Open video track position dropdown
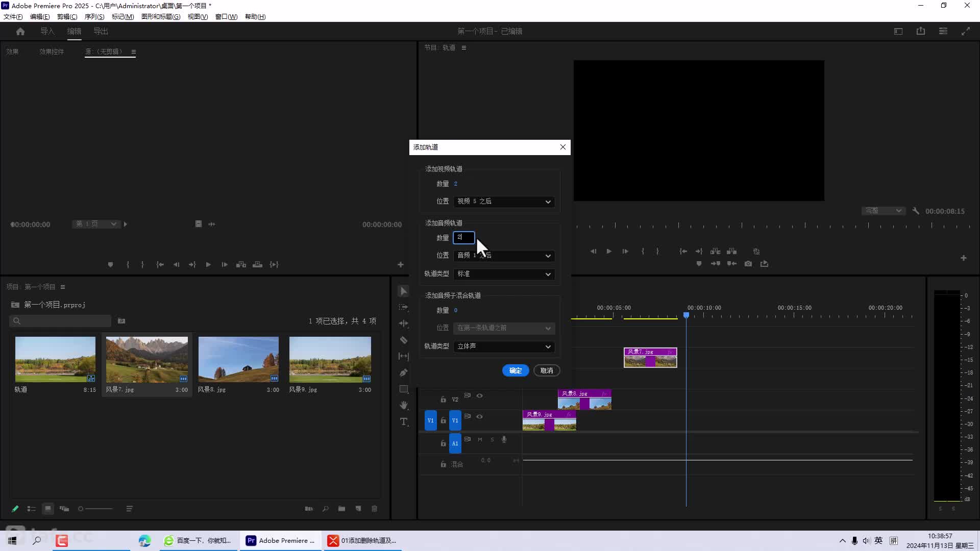This screenshot has height=551, width=980. (x=504, y=202)
